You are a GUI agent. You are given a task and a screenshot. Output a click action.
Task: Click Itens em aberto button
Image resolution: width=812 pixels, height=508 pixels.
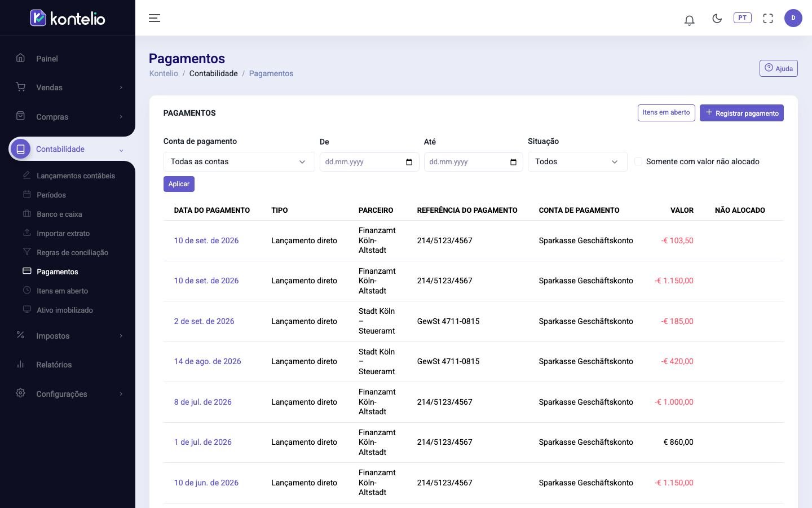click(666, 112)
